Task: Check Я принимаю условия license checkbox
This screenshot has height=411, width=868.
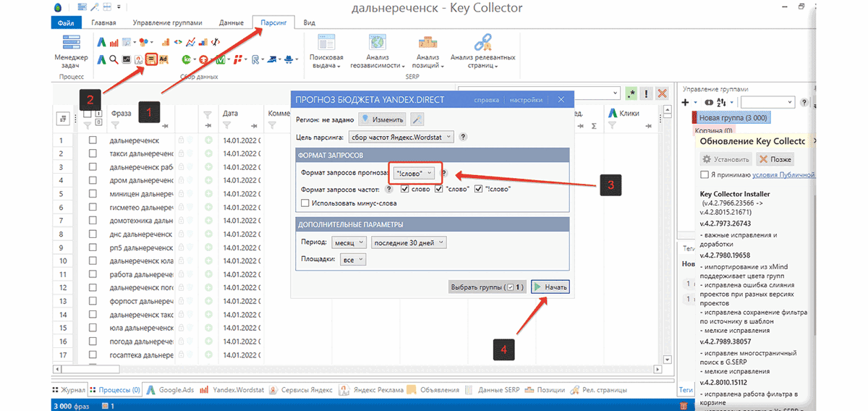Action: (x=705, y=174)
